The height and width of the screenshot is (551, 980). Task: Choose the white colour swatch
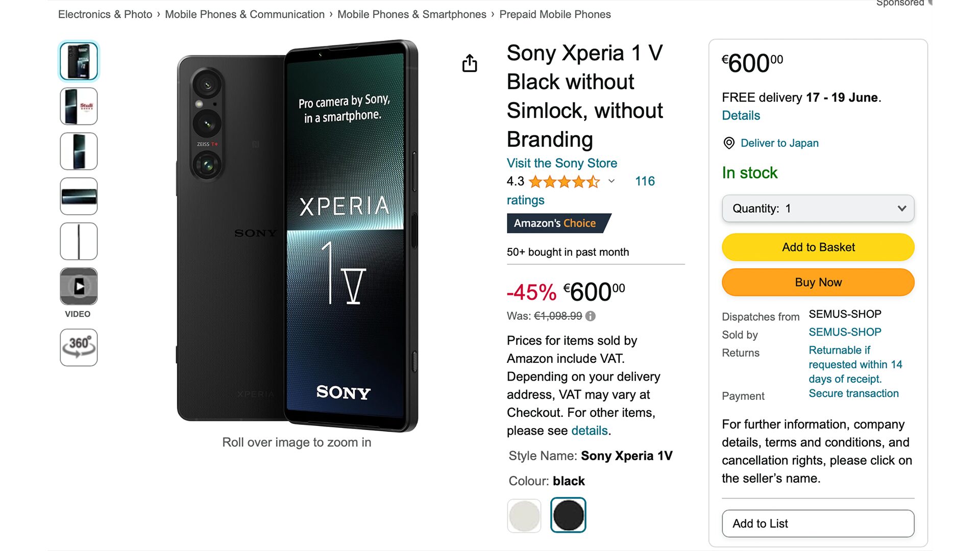point(524,516)
